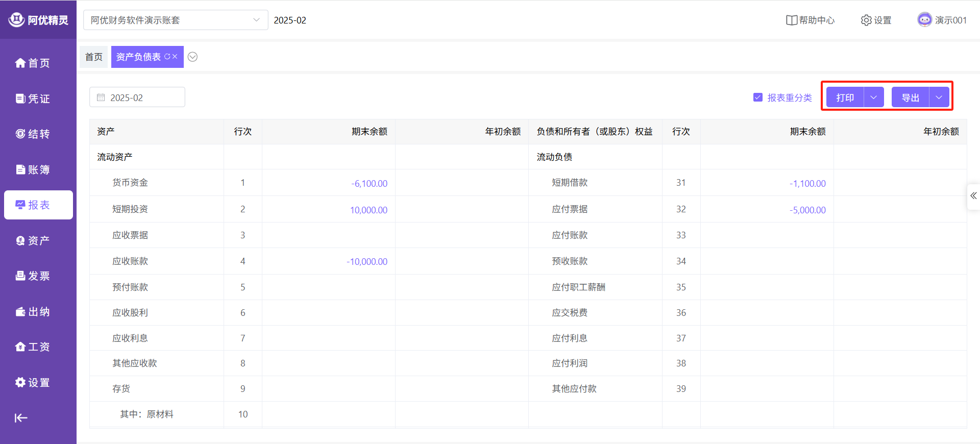Open 帮助中心 help center
980x444 pixels.
[811, 20]
